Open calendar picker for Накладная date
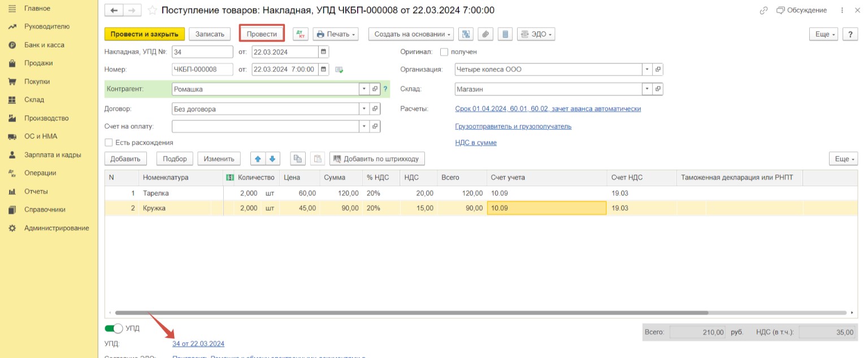Screen dimensions: 868x358 coord(323,51)
